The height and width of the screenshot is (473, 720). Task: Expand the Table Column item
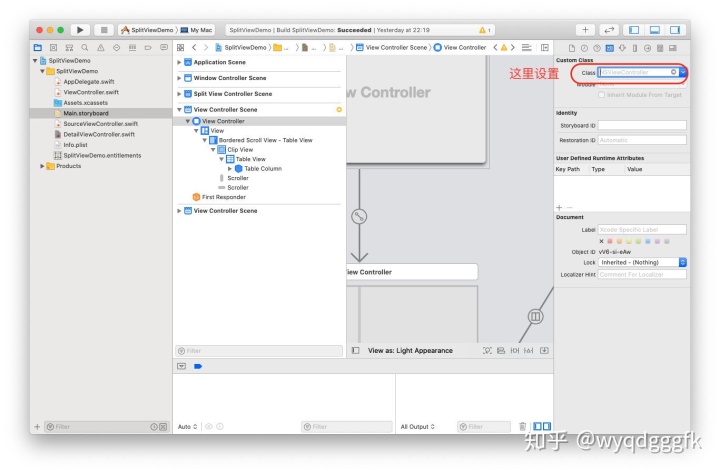[230, 169]
